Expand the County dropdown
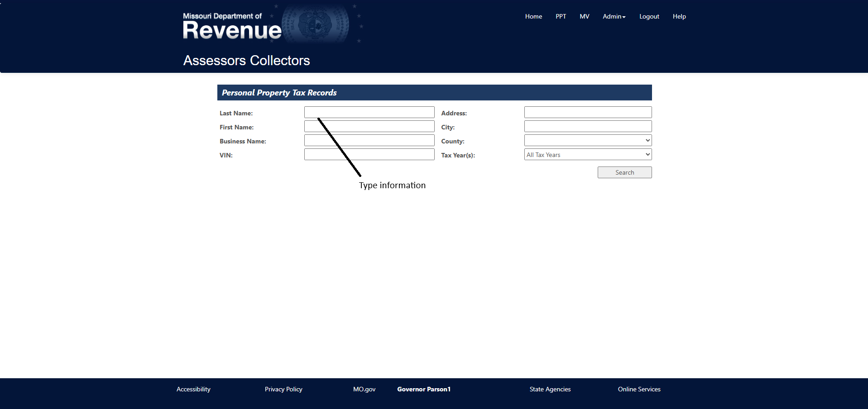 tap(588, 140)
